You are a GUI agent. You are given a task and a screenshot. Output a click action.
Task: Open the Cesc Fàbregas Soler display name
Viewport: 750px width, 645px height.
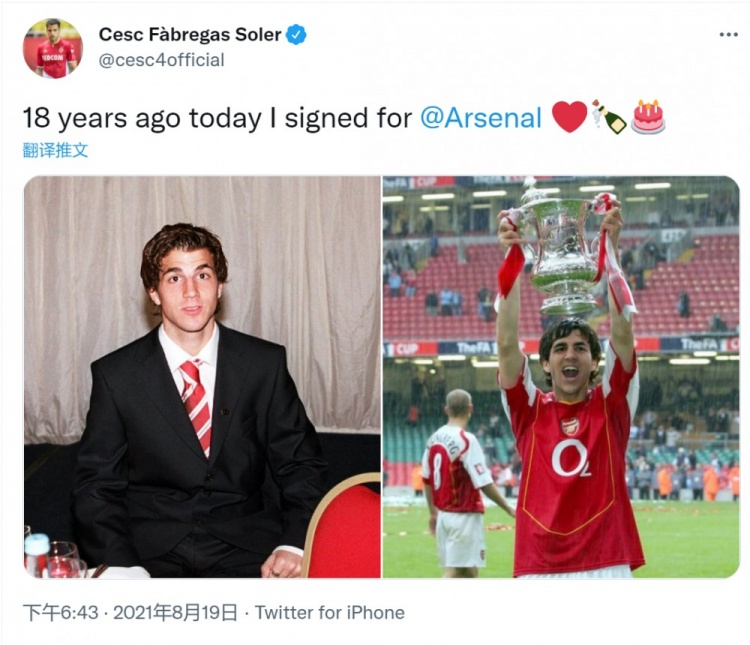pos(190,35)
